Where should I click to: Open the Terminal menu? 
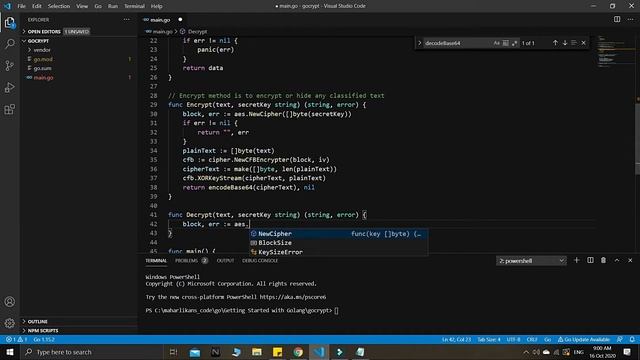134,6
